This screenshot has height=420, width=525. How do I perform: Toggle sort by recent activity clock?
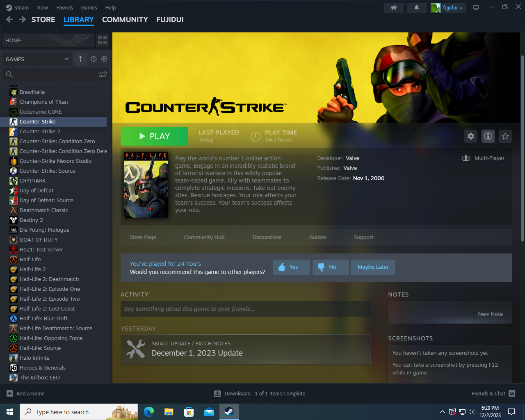[94, 59]
